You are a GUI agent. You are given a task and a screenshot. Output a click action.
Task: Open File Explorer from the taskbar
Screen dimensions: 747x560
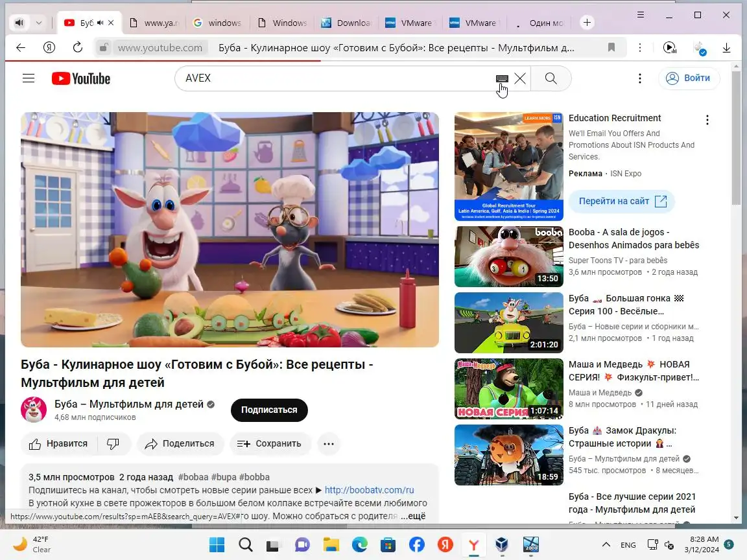coord(331,544)
